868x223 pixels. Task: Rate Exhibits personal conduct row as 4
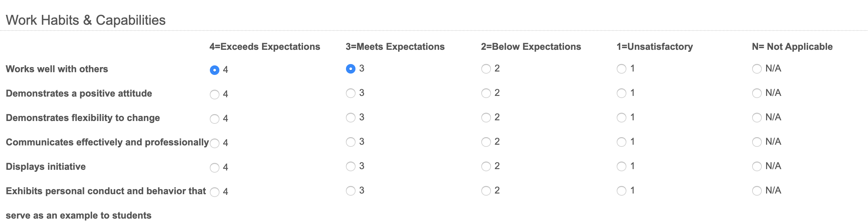[x=215, y=192]
